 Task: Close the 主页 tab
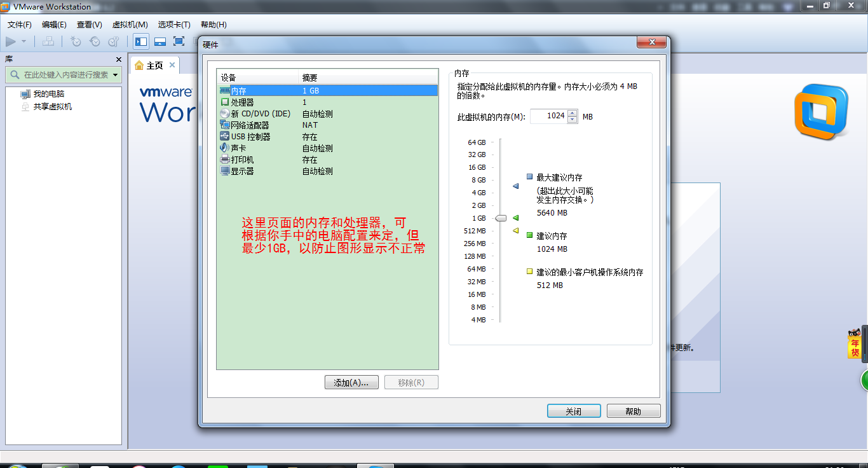click(172, 65)
